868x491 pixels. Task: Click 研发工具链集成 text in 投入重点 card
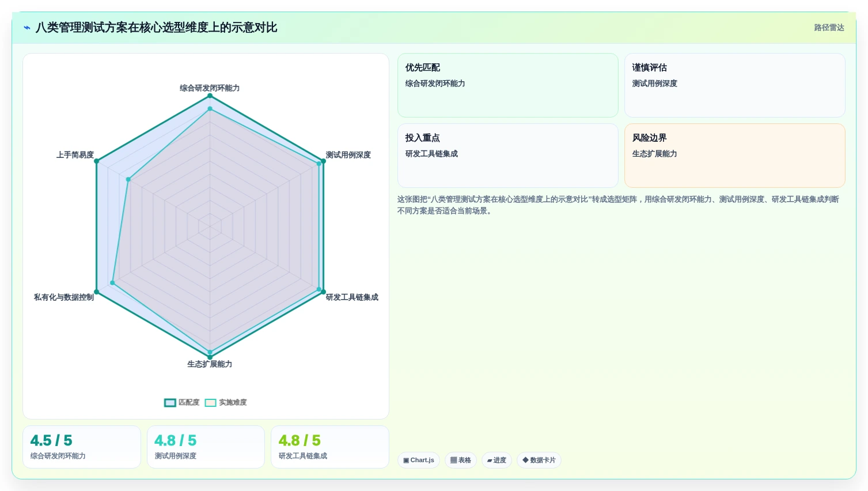click(x=431, y=154)
